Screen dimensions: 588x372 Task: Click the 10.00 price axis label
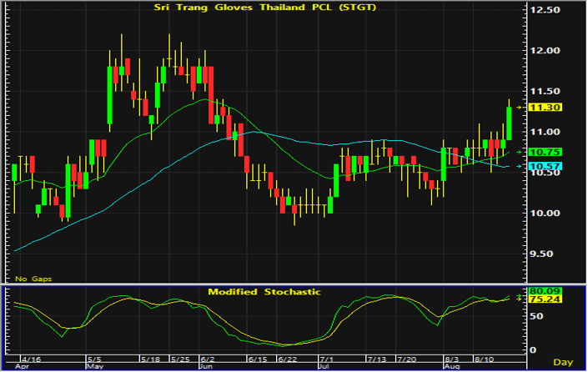(545, 213)
